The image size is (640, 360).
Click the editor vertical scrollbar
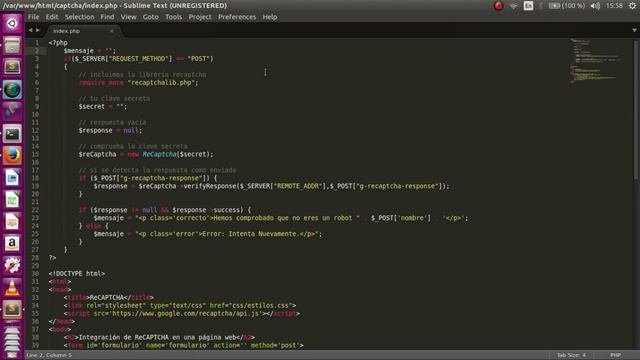[636, 110]
